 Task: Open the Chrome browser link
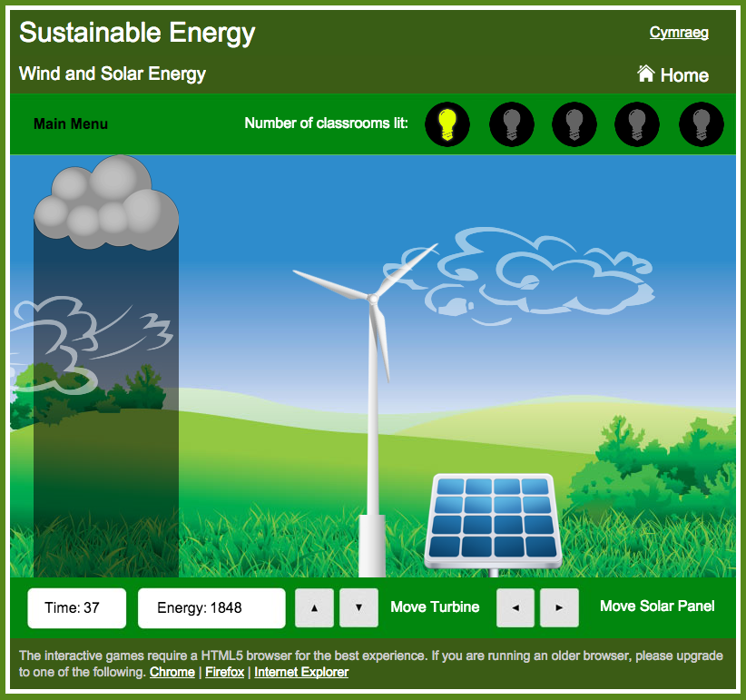click(172, 672)
